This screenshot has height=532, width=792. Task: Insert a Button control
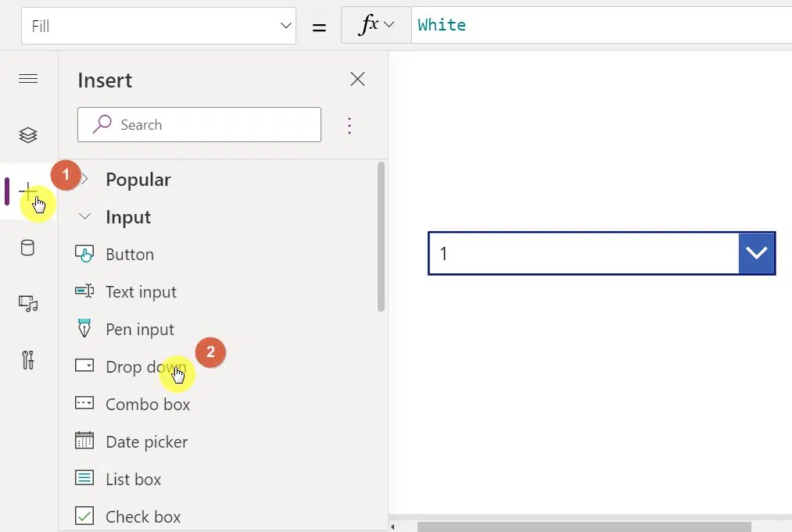point(128,254)
